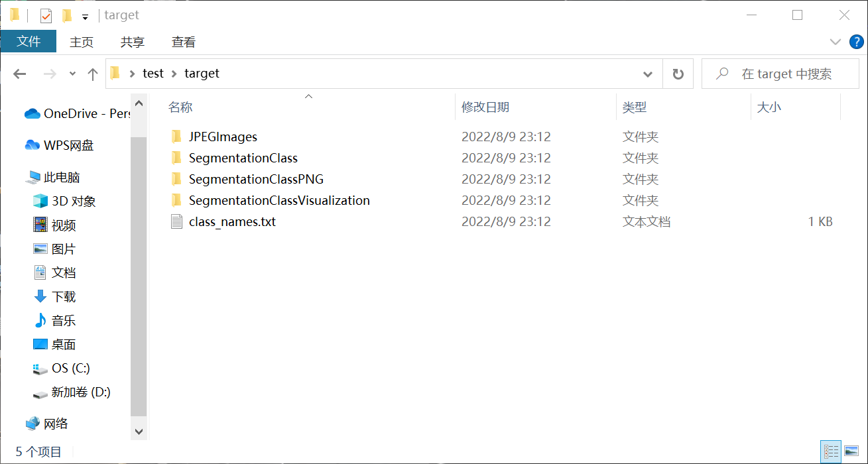The width and height of the screenshot is (868, 464).
Task: Select the SegmentationClassVisualization folder icon
Action: 176,200
